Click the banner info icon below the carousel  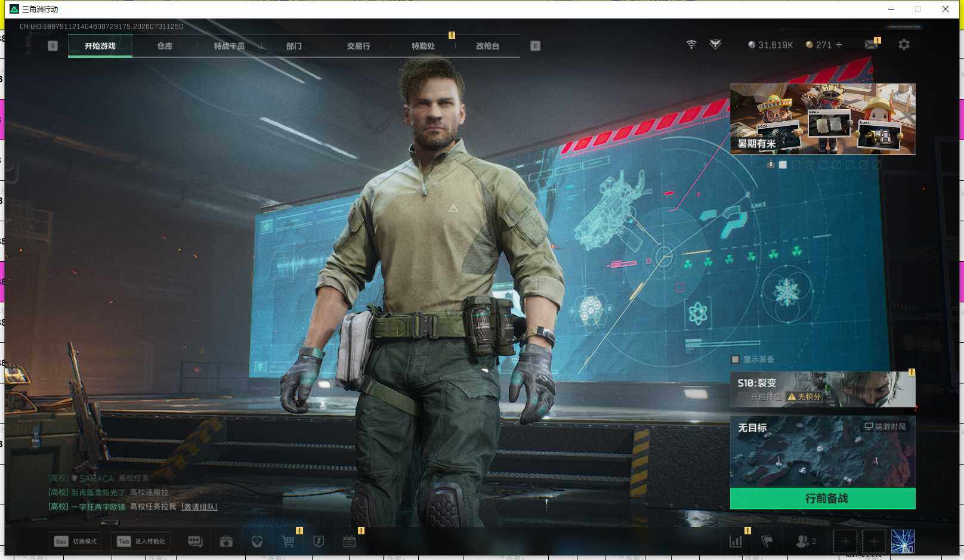pyautogui.click(x=771, y=164)
